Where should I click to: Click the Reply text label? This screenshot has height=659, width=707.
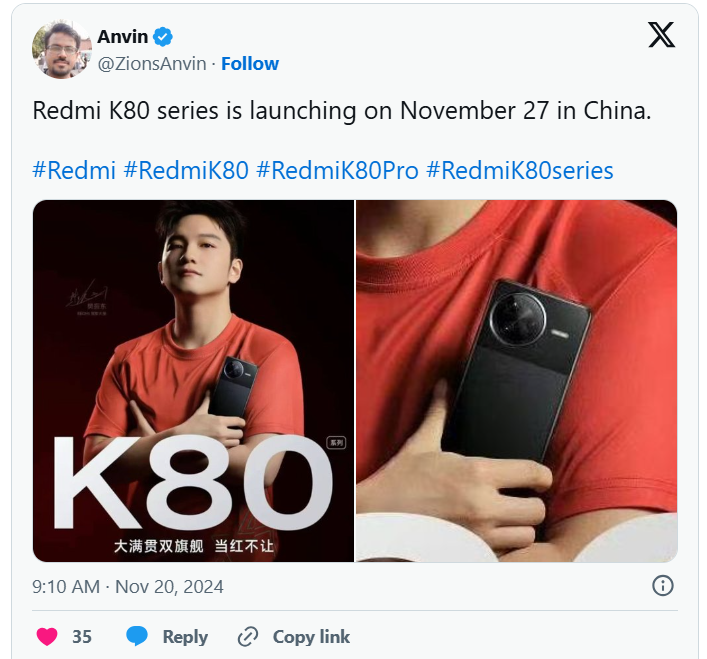185,636
